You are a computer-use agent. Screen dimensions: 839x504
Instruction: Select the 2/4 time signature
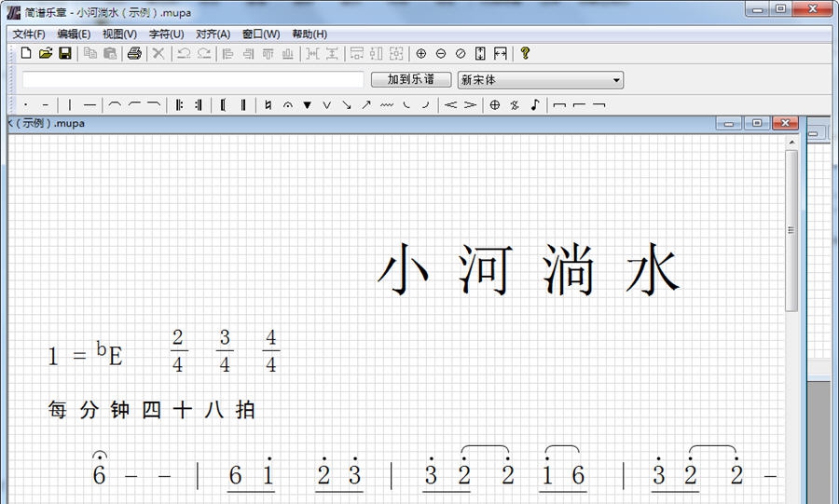click(x=178, y=351)
